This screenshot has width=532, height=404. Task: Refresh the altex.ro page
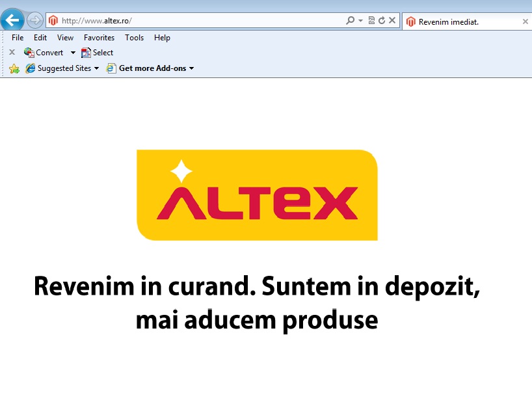tap(382, 20)
